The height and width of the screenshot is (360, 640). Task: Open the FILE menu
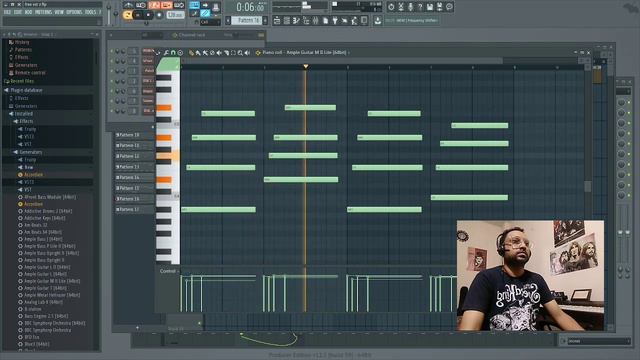(7, 12)
